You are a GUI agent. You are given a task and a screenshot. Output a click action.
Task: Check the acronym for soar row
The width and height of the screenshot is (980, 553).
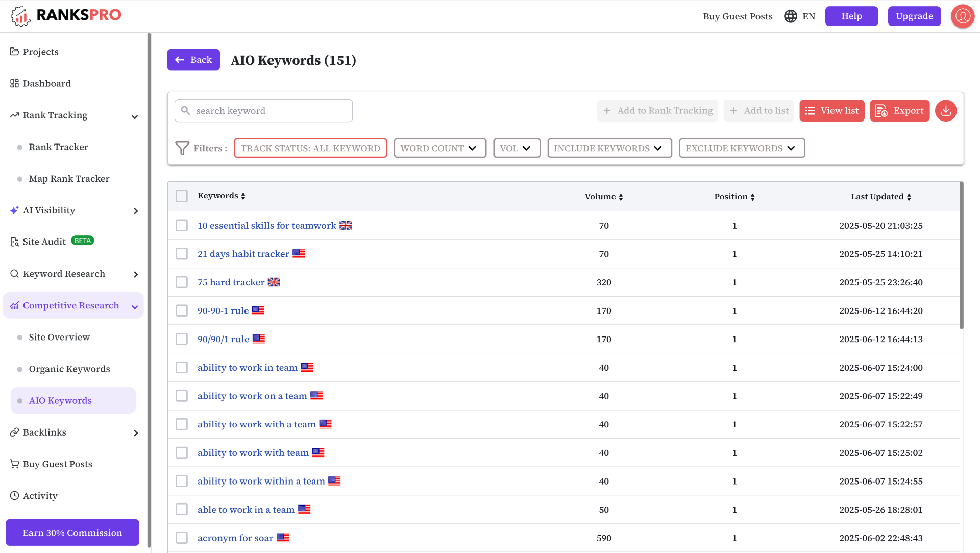coord(182,538)
